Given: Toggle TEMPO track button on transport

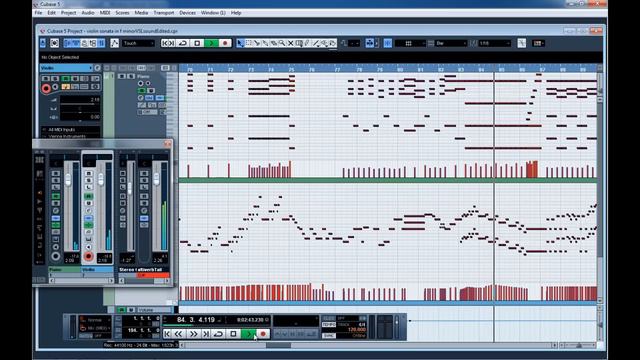Looking at the screenshot, I should 329,324.
